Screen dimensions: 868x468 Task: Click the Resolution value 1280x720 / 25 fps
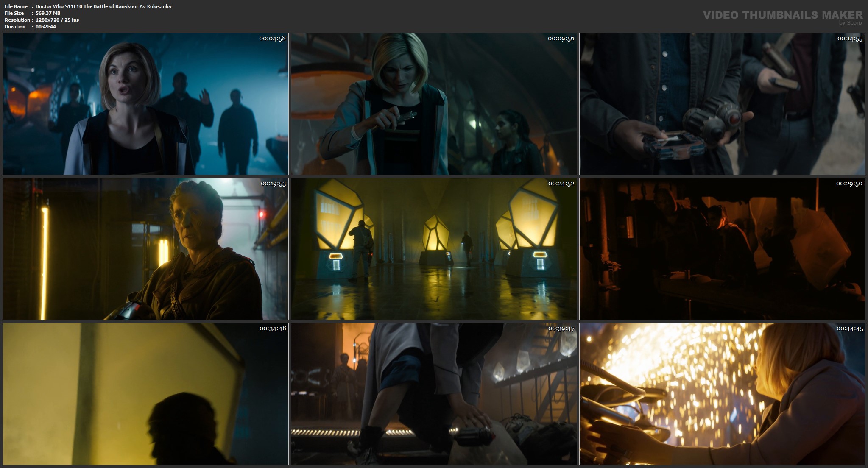[57, 20]
